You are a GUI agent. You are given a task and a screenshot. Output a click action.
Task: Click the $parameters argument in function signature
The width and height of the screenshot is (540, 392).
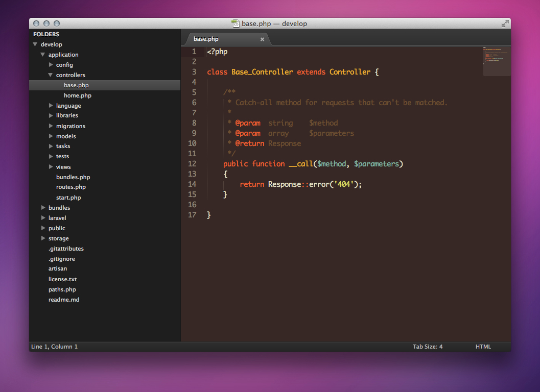coord(376,164)
